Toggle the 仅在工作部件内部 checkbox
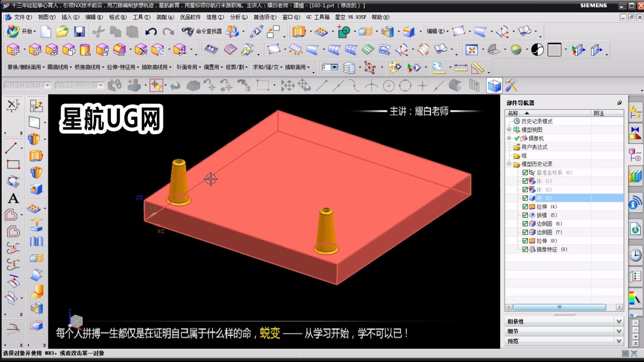644x362 pixels. pyautogui.click(x=101, y=85)
